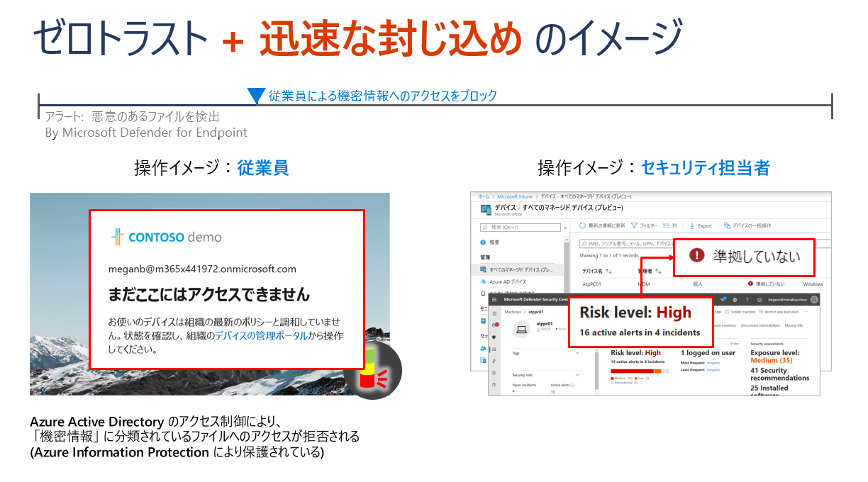Viewport: 868px width, 482px height.
Task: Click ホーム breadcrumb link
Action: 484,196
